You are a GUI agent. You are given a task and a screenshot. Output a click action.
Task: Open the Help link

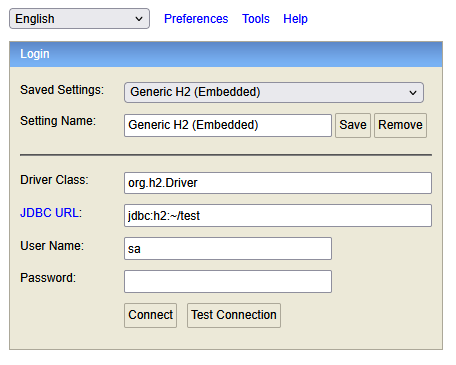pyautogui.click(x=295, y=19)
